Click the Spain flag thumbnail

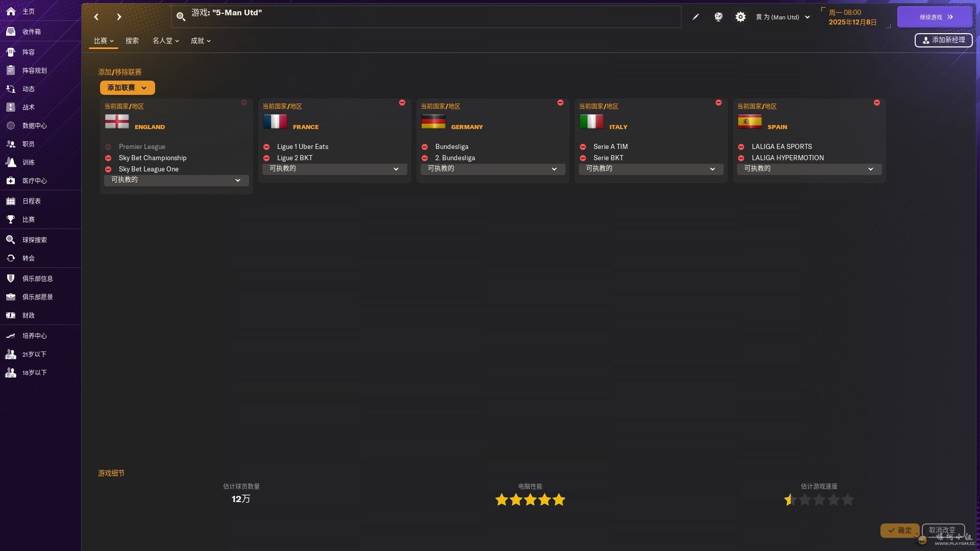click(750, 121)
